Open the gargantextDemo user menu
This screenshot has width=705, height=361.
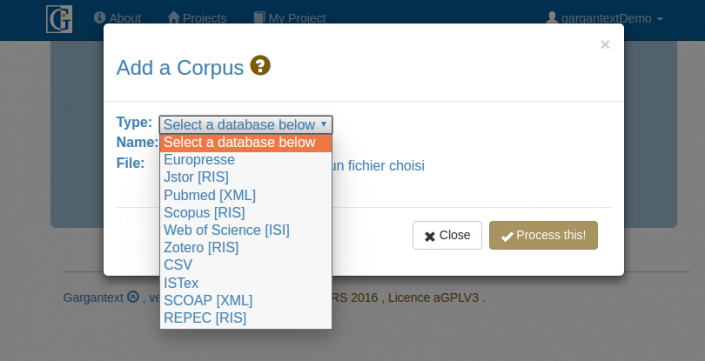604,18
